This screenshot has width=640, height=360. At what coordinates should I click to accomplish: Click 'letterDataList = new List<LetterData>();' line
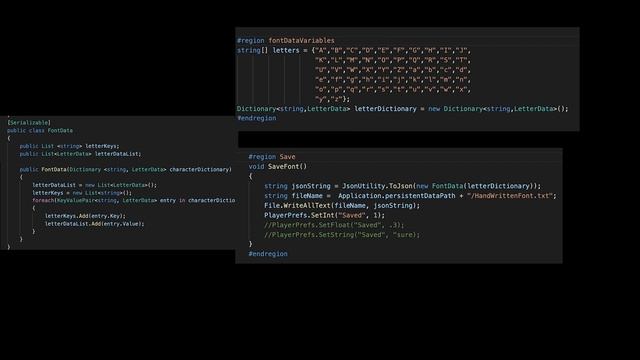point(94,185)
